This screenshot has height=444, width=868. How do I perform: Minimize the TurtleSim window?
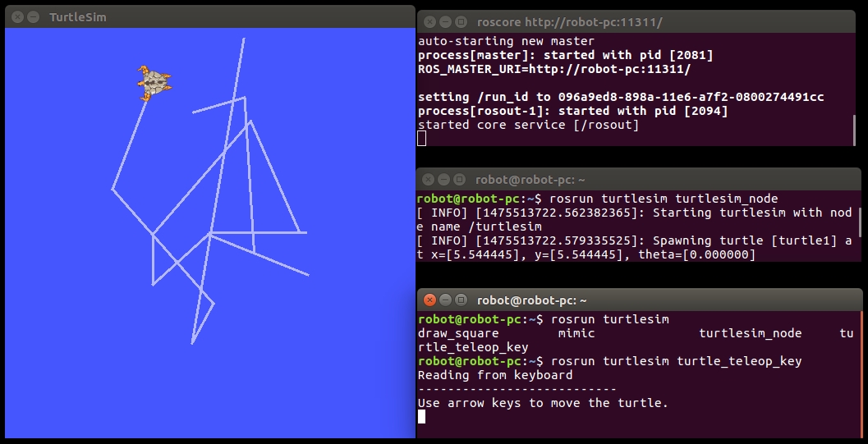tap(33, 17)
